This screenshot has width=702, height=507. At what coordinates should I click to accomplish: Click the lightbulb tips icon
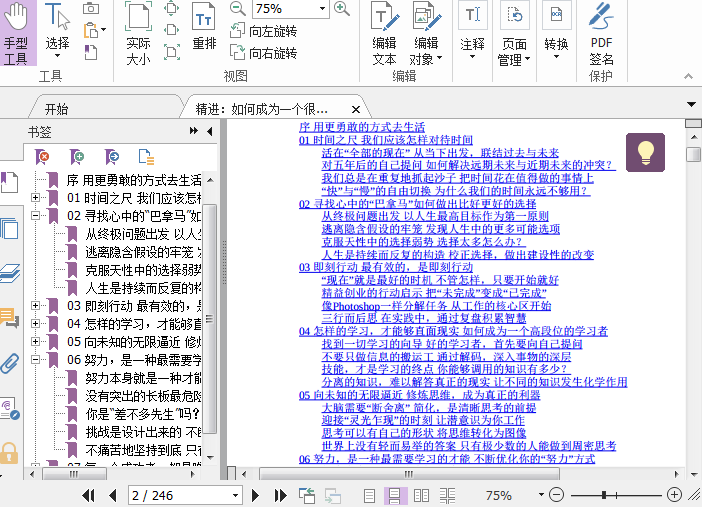(x=645, y=152)
